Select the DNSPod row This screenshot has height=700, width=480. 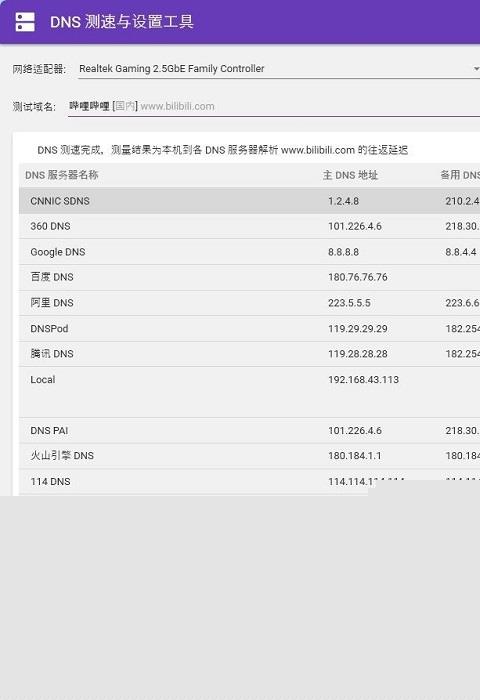pos(249,329)
